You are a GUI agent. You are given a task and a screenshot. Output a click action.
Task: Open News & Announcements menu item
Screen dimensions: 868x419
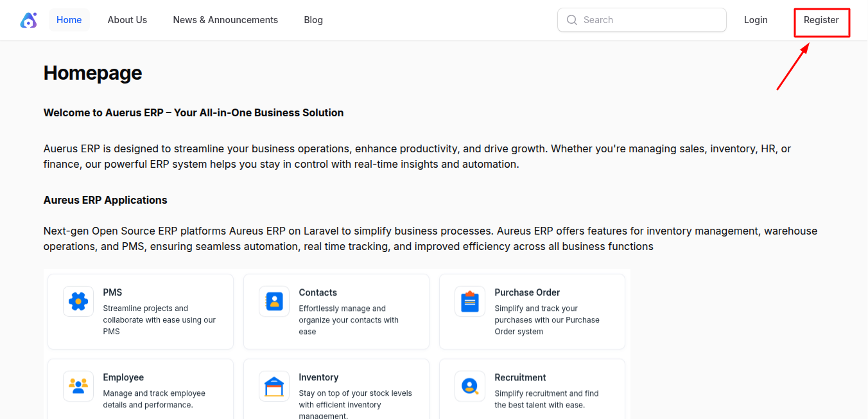(x=225, y=20)
